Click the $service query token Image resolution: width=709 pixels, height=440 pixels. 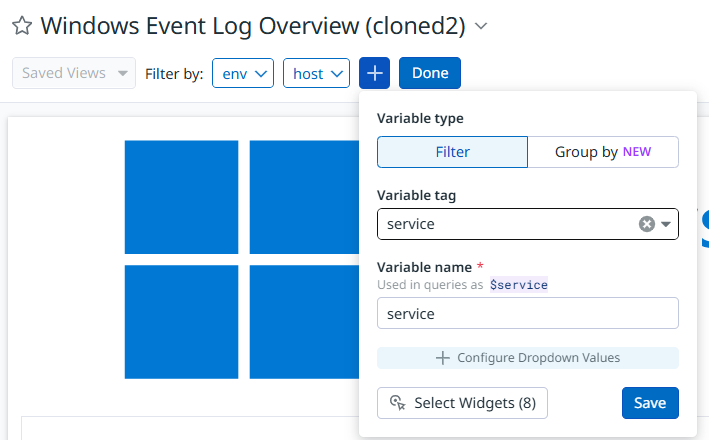[x=518, y=285]
